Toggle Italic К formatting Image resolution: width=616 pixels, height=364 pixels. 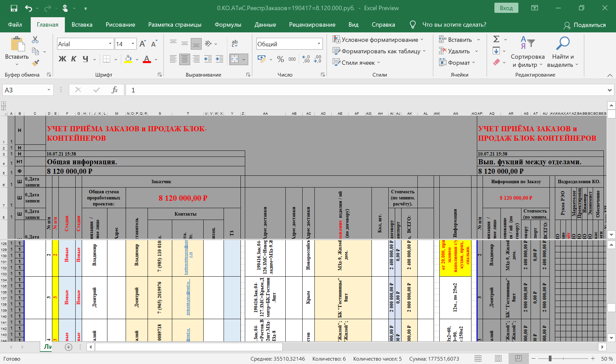pos(74,59)
